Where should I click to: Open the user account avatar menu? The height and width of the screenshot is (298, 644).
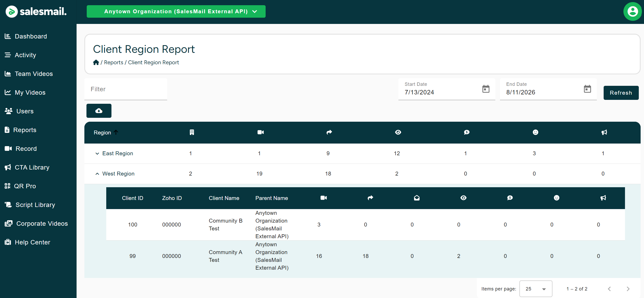[633, 11]
